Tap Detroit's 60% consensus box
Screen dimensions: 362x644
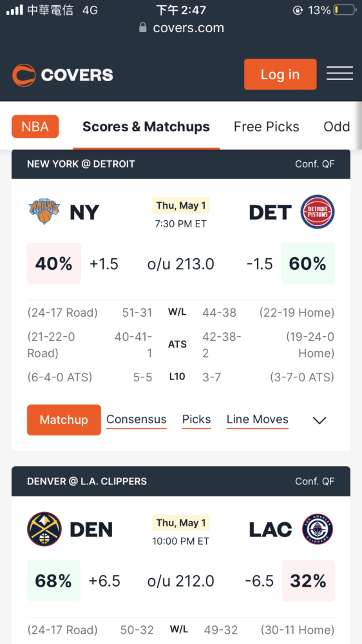click(308, 263)
